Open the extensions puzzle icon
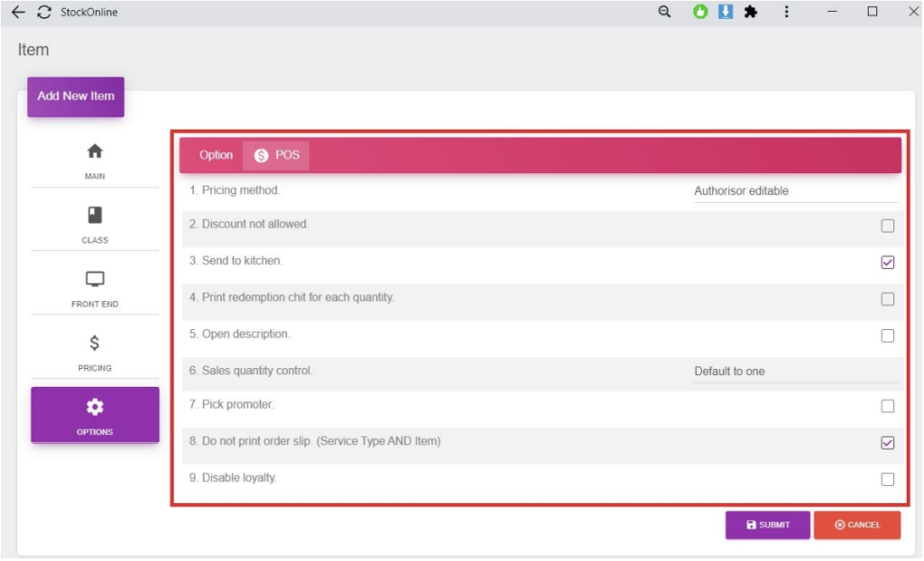This screenshot has width=924, height=561. click(x=750, y=12)
